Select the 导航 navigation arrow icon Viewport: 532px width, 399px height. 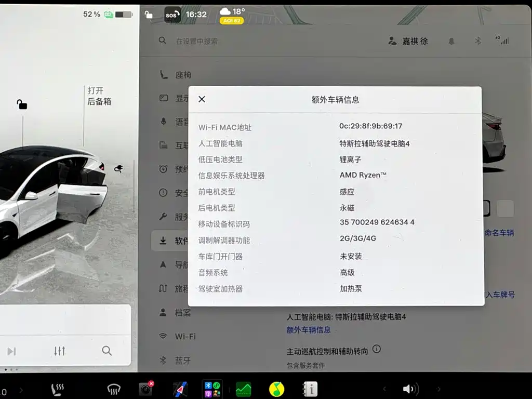coord(163,264)
